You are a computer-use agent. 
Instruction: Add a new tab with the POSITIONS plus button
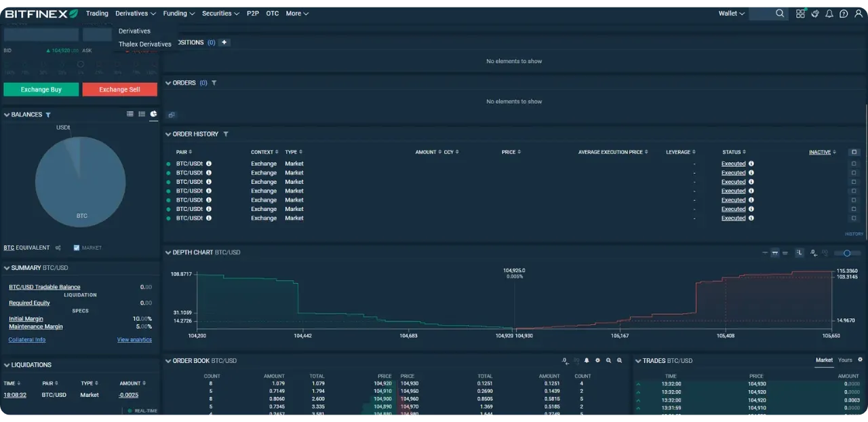pos(224,42)
